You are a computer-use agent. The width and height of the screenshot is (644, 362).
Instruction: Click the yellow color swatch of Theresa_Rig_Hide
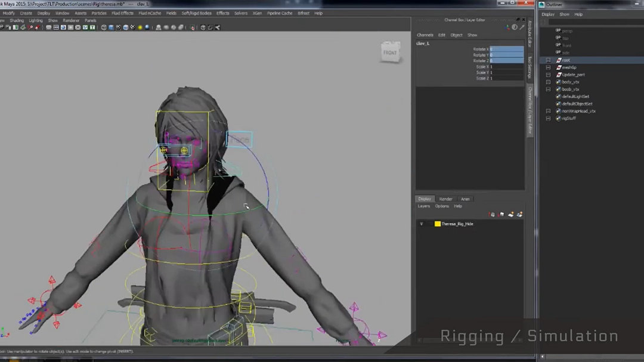(x=438, y=224)
